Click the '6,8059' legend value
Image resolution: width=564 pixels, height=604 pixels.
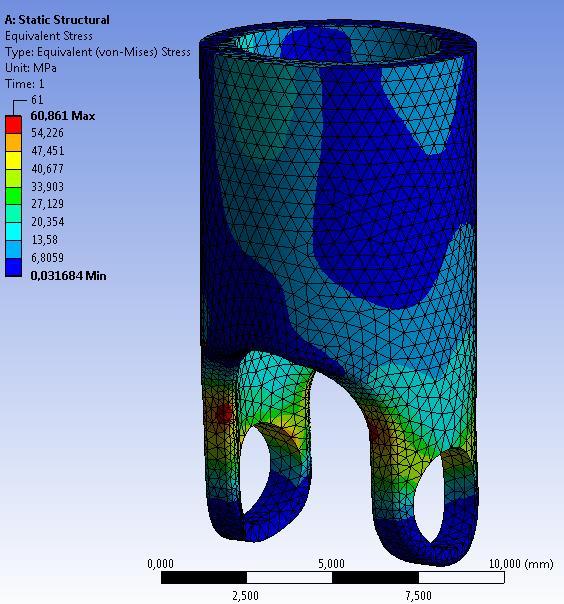tap(47, 257)
